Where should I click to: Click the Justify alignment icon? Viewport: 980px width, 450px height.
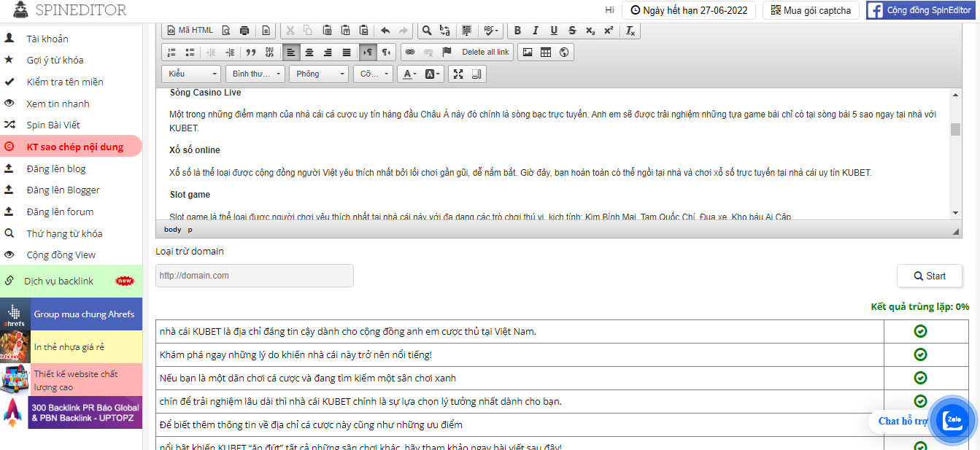pos(346,53)
